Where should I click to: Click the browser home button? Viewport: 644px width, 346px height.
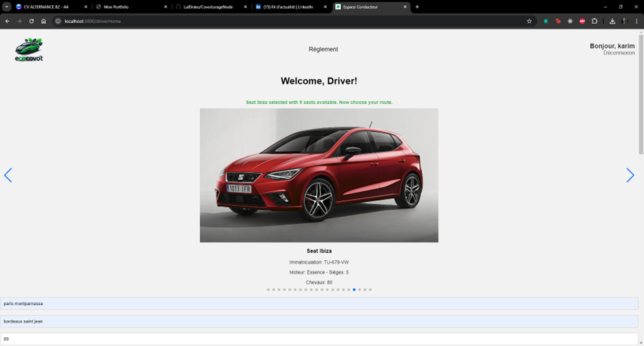44,21
